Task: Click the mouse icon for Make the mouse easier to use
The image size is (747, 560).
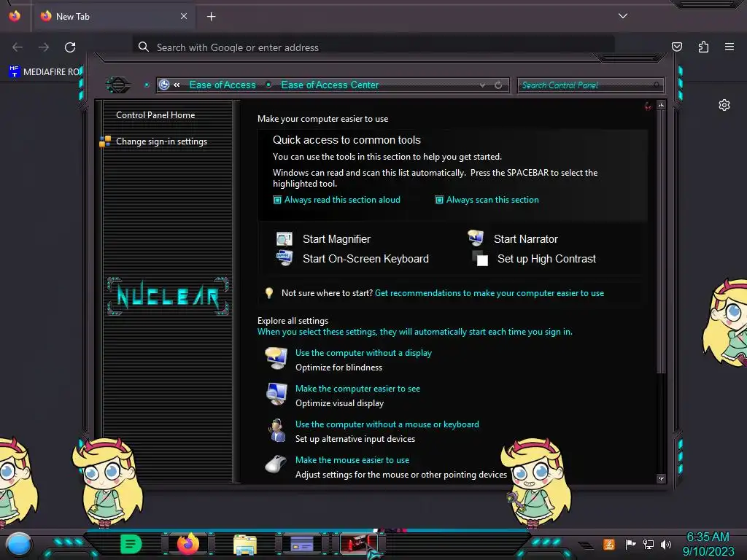Action: click(276, 464)
